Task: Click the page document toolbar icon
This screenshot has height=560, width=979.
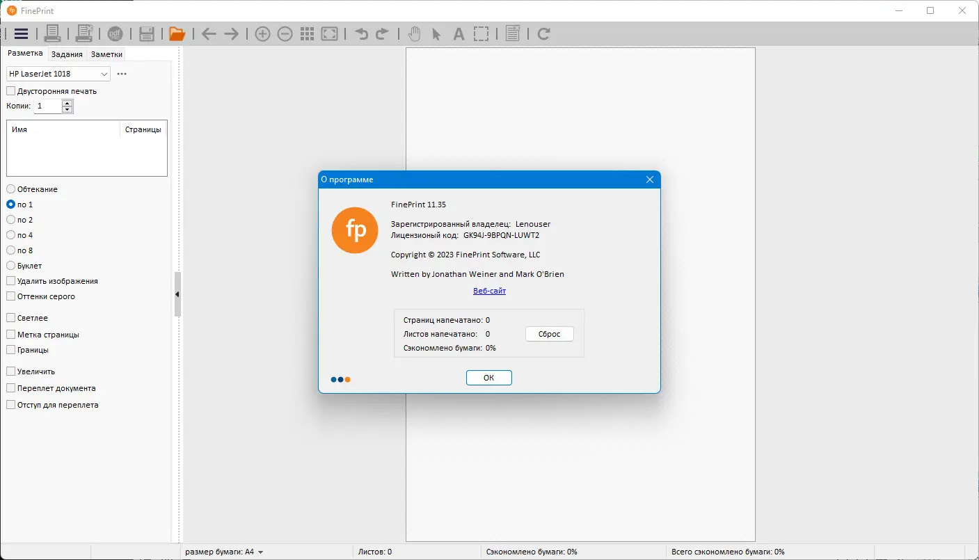Action: point(513,33)
